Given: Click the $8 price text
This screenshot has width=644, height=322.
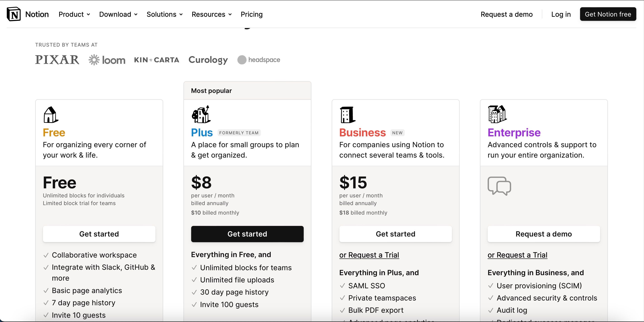Looking at the screenshot, I should [x=201, y=182].
